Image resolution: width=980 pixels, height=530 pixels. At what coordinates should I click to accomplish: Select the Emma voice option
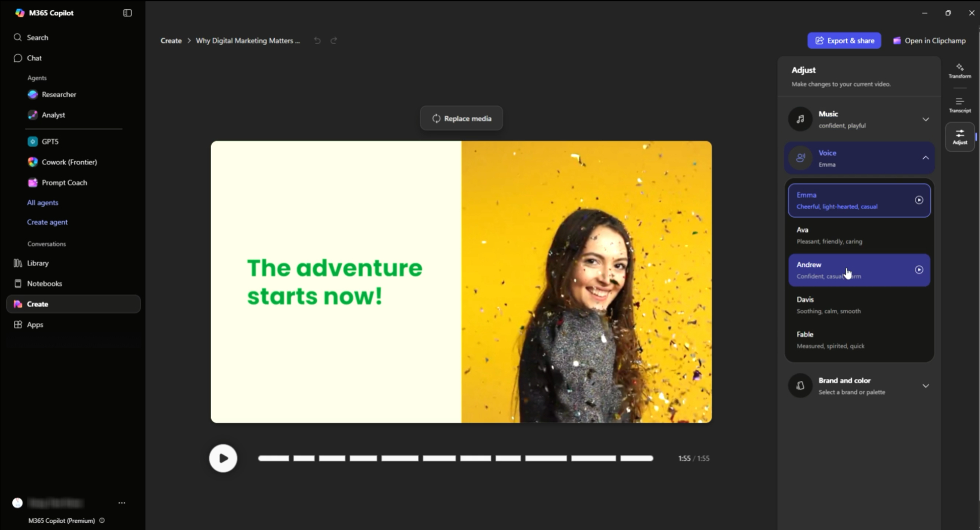pos(859,200)
